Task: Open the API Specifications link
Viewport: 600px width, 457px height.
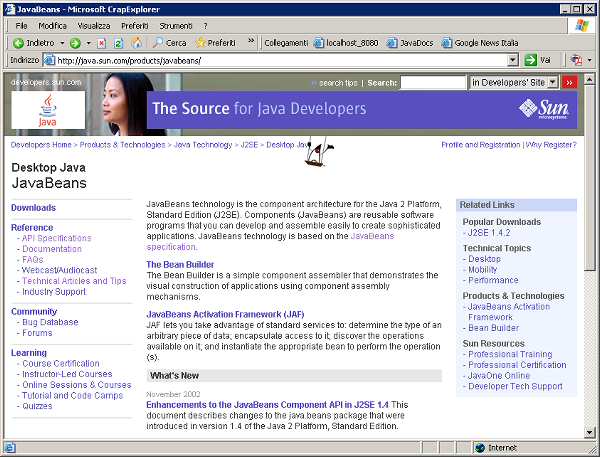Action: [x=57, y=238]
